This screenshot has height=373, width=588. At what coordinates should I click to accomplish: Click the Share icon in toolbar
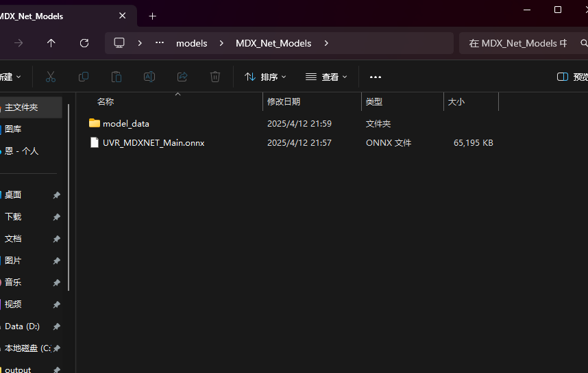(182, 77)
